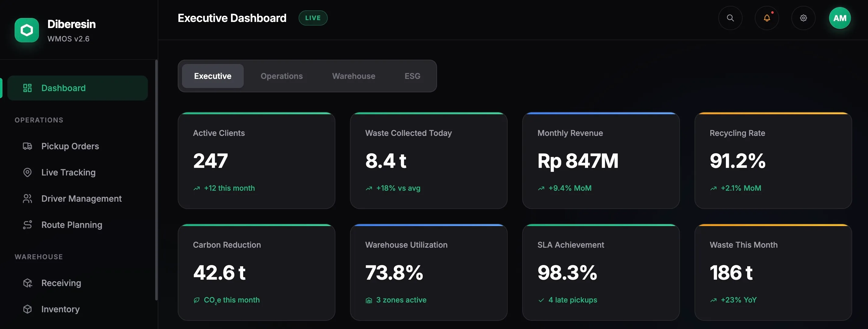
Task: Click trend arrow icon in Recycling Rate card
Action: (x=713, y=188)
